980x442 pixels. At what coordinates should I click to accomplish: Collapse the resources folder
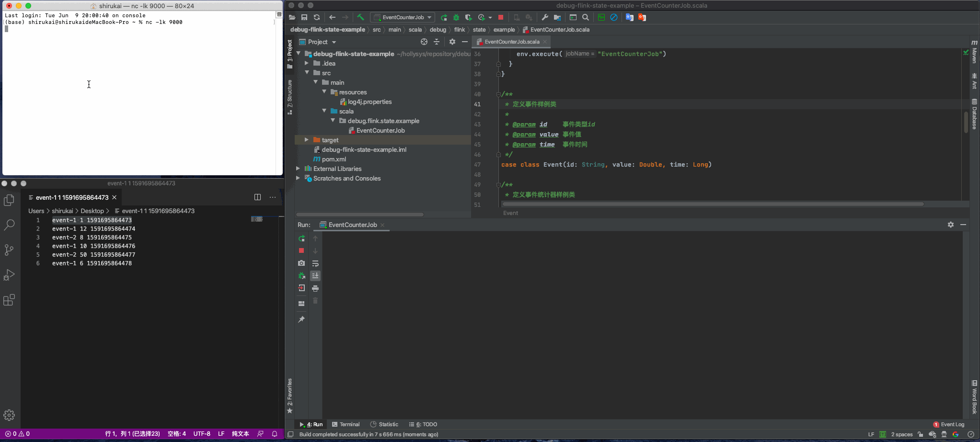324,91
